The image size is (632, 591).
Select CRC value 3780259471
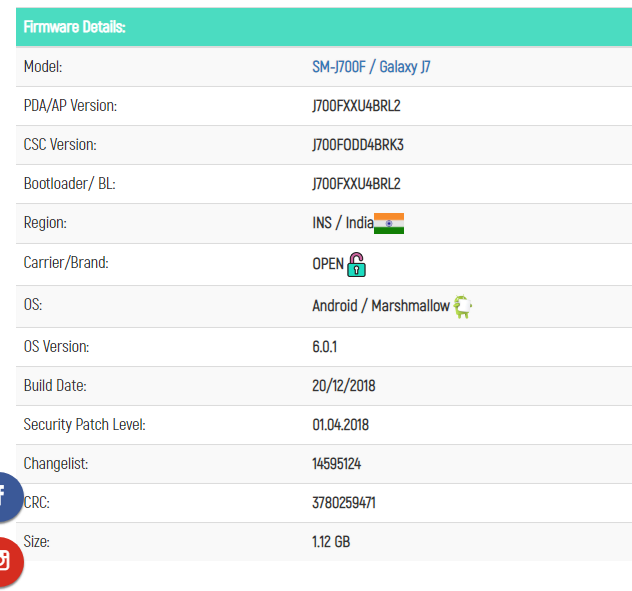tap(344, 503)
